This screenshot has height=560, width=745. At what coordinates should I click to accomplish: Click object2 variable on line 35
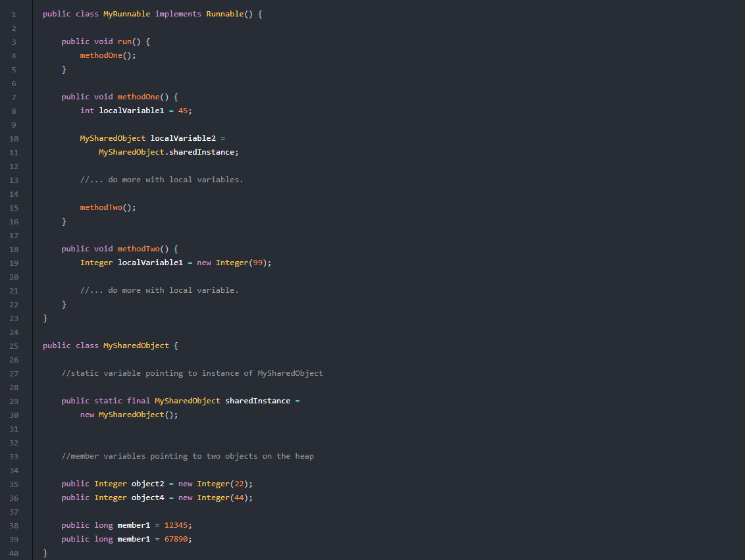coord(148,484)
